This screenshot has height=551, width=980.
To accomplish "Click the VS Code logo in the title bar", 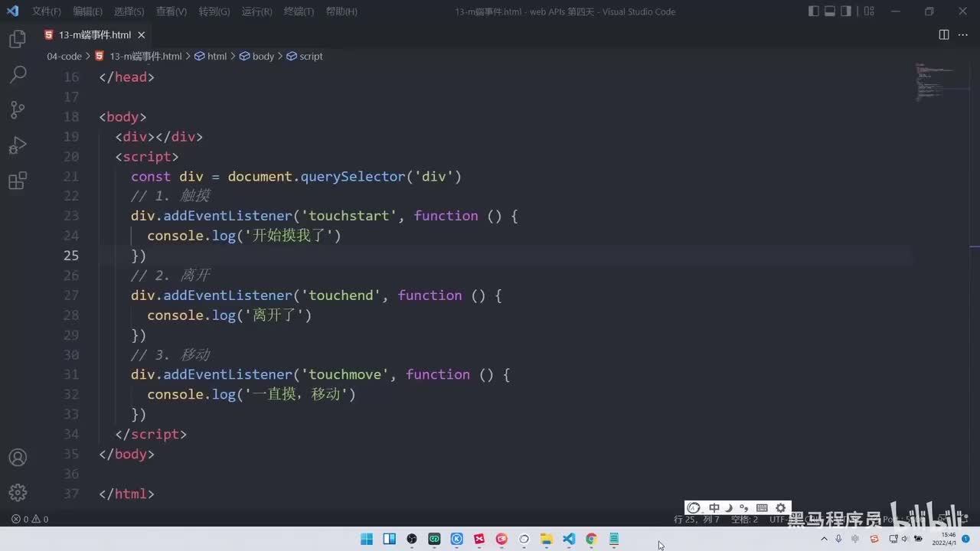I will click(12, 11).
